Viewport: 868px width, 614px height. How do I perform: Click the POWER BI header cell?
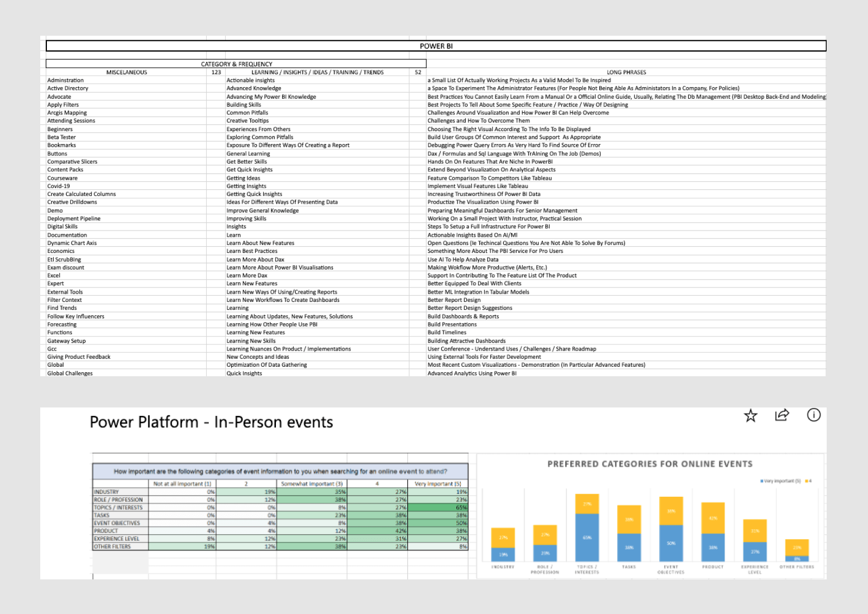[x=436, y=46]
